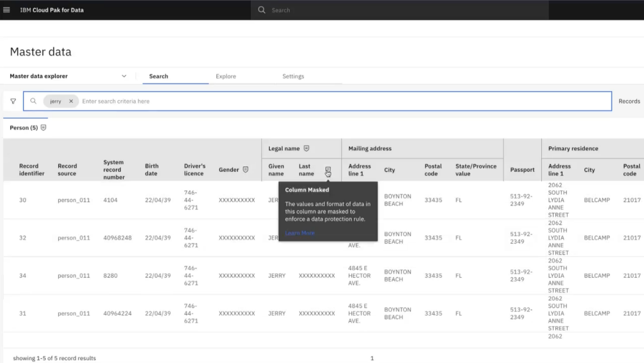Switch to the Explore tab
Viewport: 644px width, 363px height.
226,76
